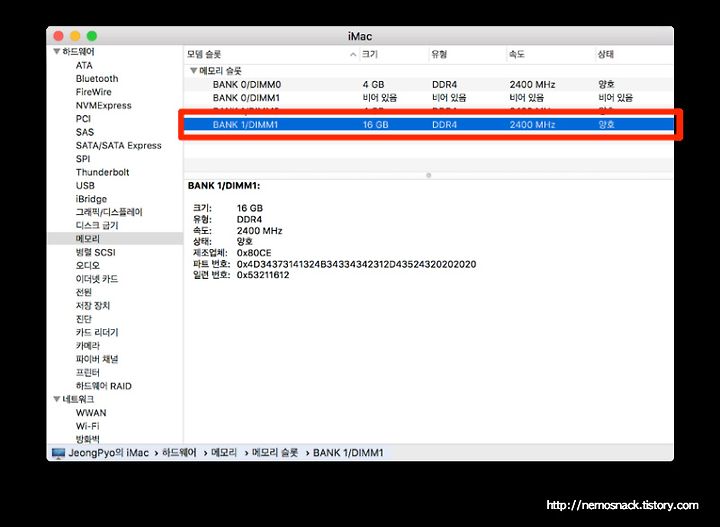Click the pane split divider handle
Screen dimensions: 720x527
428,175
